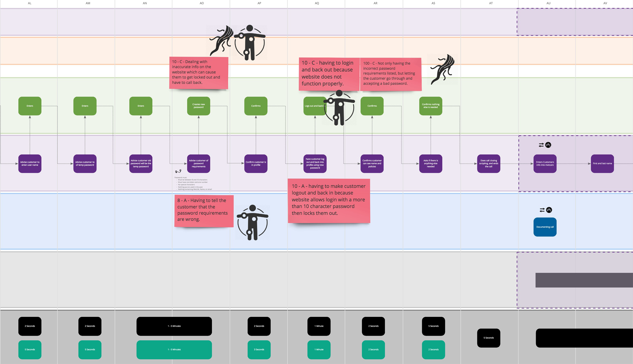The height and width of the screenshot is (364, 633).
Task: Click the App Store icon above Enters Customers node
Action: (x=548, y=145)
